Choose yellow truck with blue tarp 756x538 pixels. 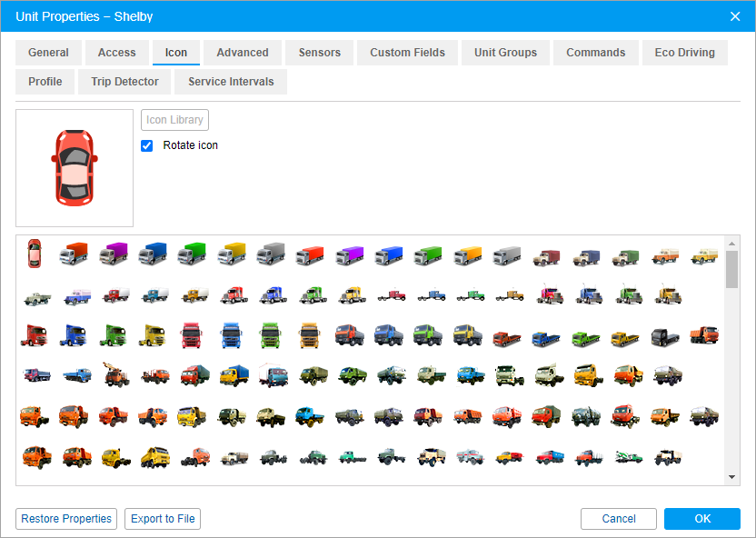click(234, 375)
